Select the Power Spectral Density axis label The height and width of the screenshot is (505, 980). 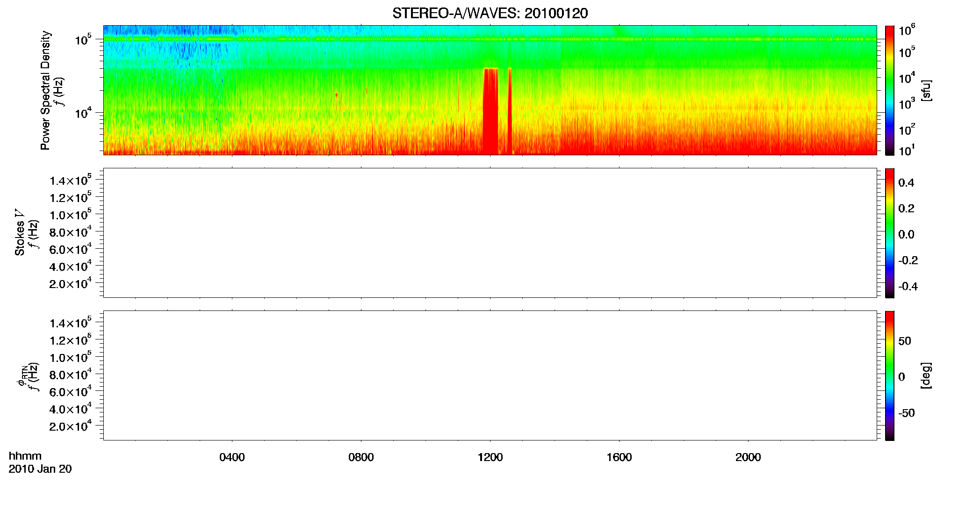45,90
